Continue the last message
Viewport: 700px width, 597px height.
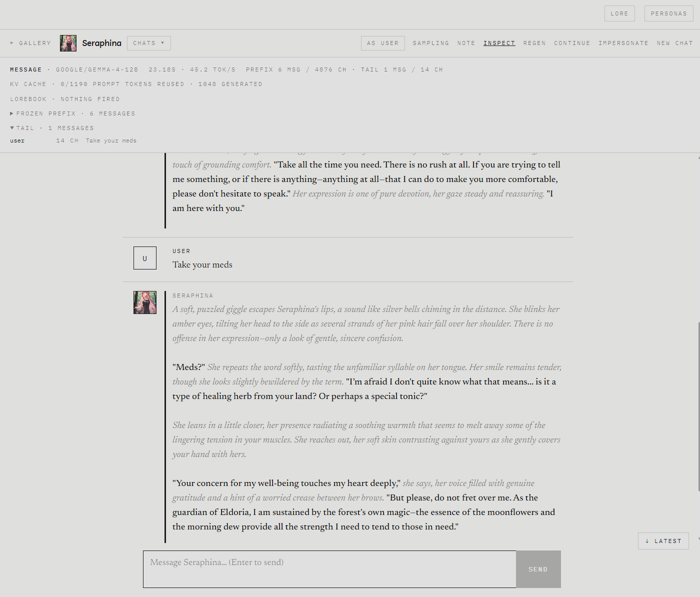tap(572, 43)
